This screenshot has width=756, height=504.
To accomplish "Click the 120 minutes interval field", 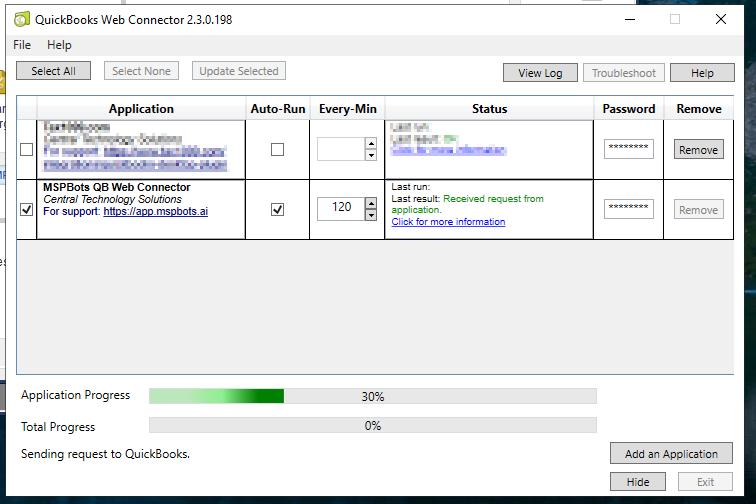I will click(x=340, y=209).
